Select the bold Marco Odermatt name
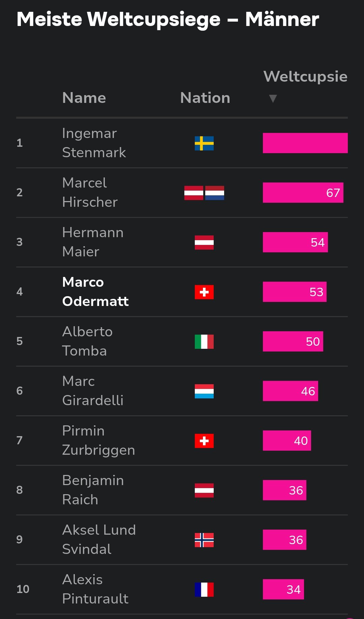This screenshot has width=364, height=619. (95, 291)
